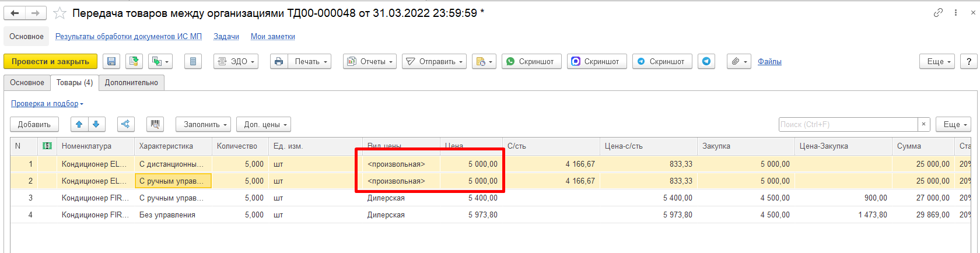Copy the document link with the chain icon
The image size is (980, 253).
(938, 12)
